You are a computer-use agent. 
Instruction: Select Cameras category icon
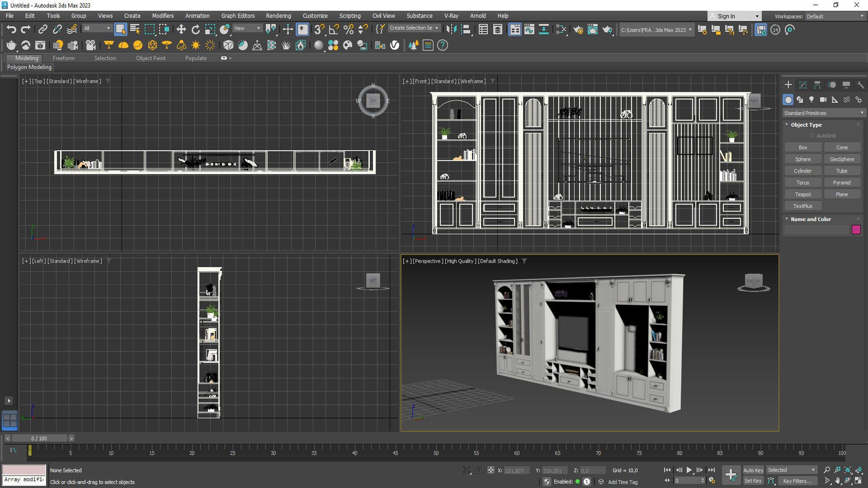coord(823,100)
